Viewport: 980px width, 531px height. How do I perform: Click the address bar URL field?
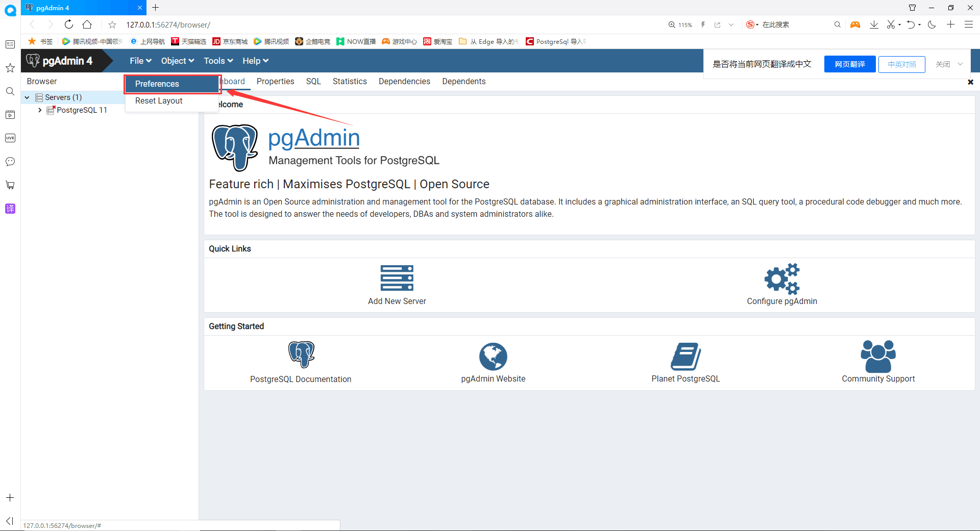point(388,24)
